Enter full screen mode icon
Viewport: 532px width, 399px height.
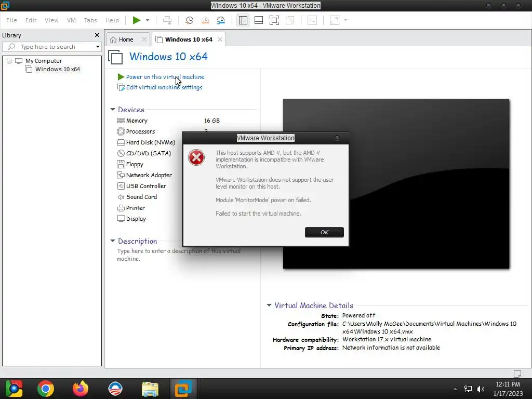pos(274,20)
